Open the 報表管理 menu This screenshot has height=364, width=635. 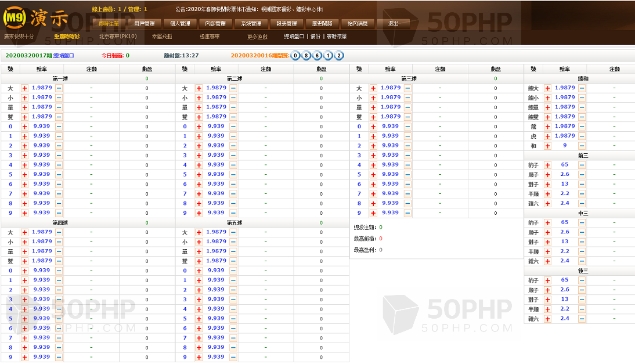click(x=287, y=24)
